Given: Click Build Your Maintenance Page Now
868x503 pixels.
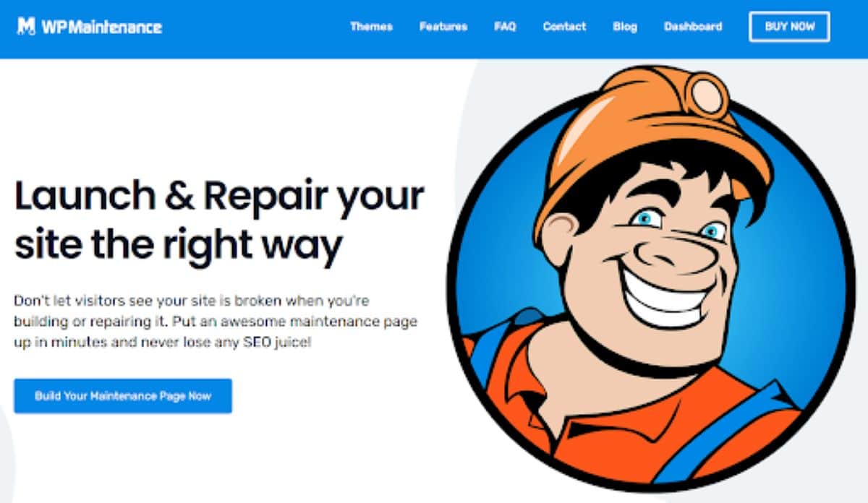Looking at the screenshot, I should click(123, 396).
